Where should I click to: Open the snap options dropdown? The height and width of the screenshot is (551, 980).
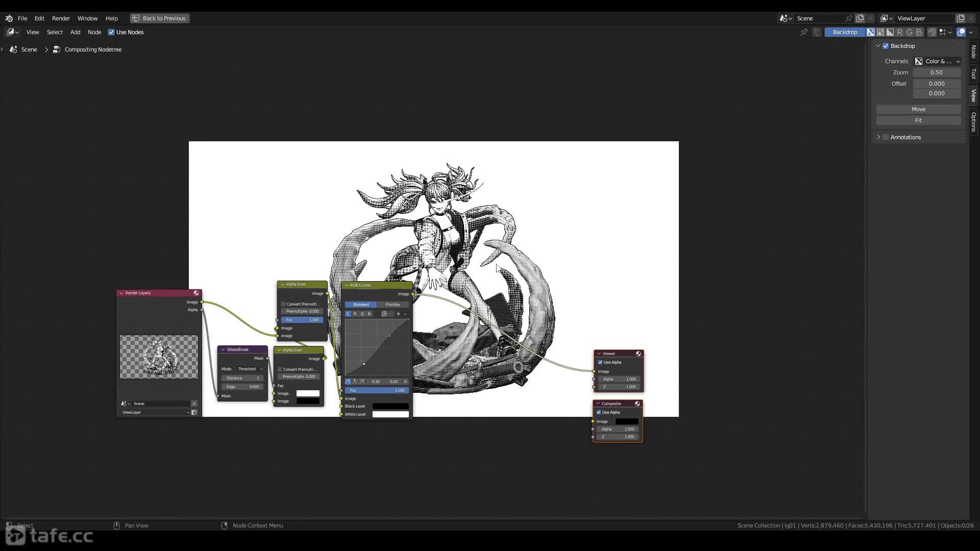click(945, 32)
